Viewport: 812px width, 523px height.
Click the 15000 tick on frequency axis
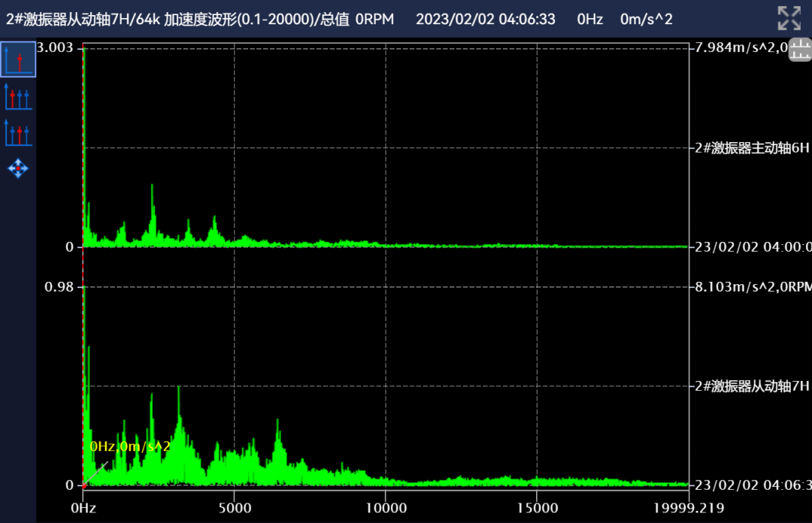tap(536, 508)
